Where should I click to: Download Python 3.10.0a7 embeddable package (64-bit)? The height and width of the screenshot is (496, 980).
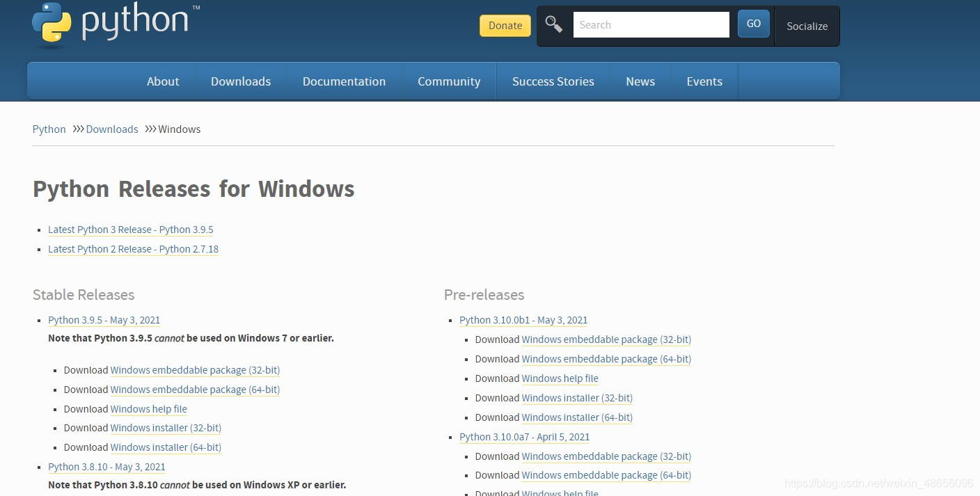(606, 475)
